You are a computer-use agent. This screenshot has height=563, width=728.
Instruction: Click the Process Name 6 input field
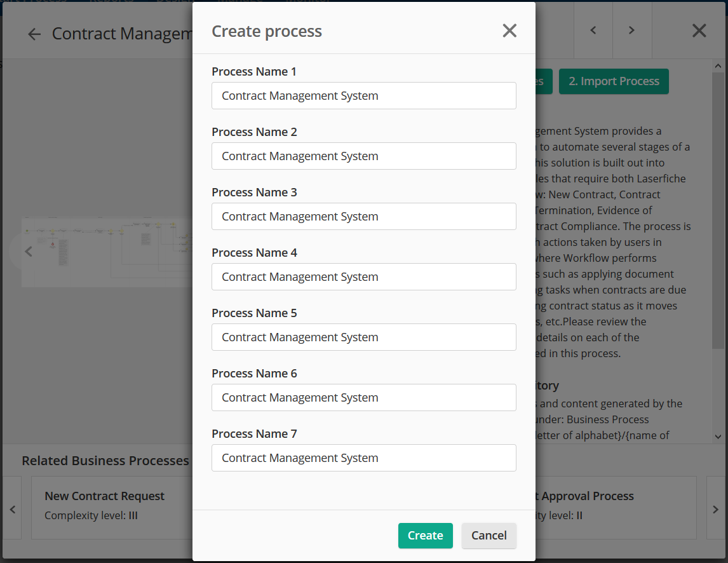coord(364,398)
